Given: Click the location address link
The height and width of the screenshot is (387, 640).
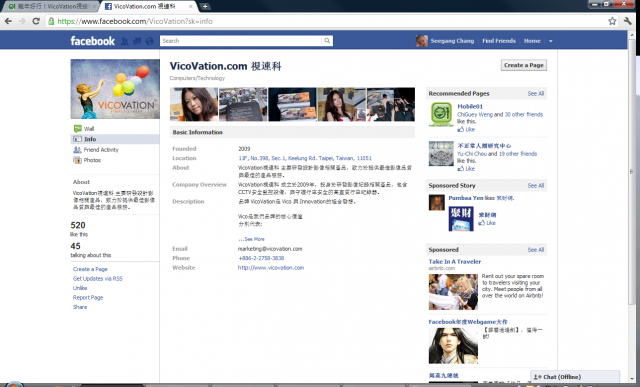Looking at the screenshot, I should [x=305, y=158].
